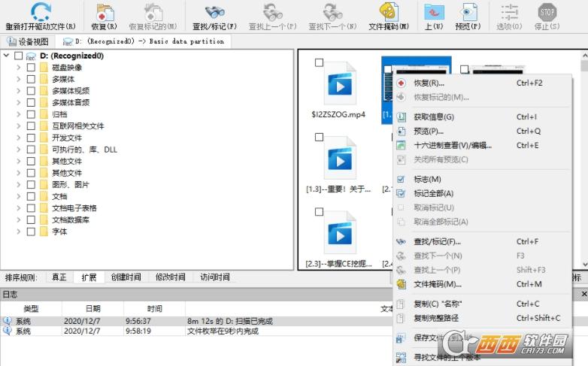The height and width of the screenshot is (366, 588).
Task: Choose 标志(M) in context menu
Action: coord(483,180)
